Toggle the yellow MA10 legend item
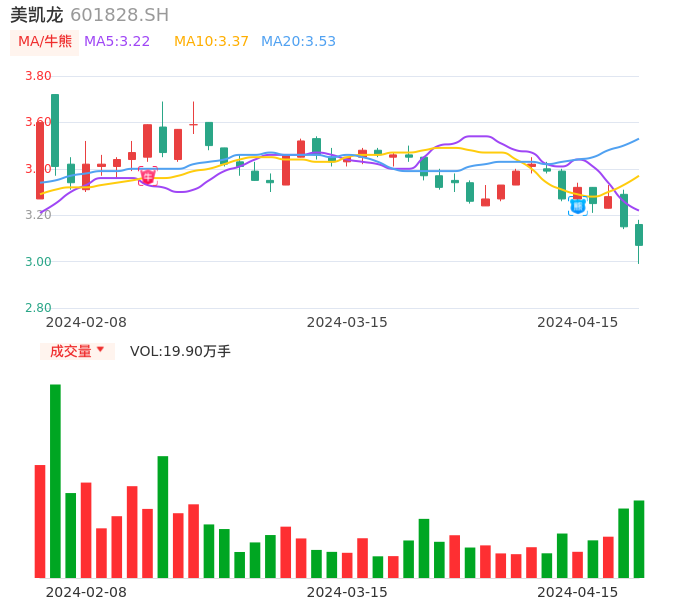 click(x=211, y=42)
